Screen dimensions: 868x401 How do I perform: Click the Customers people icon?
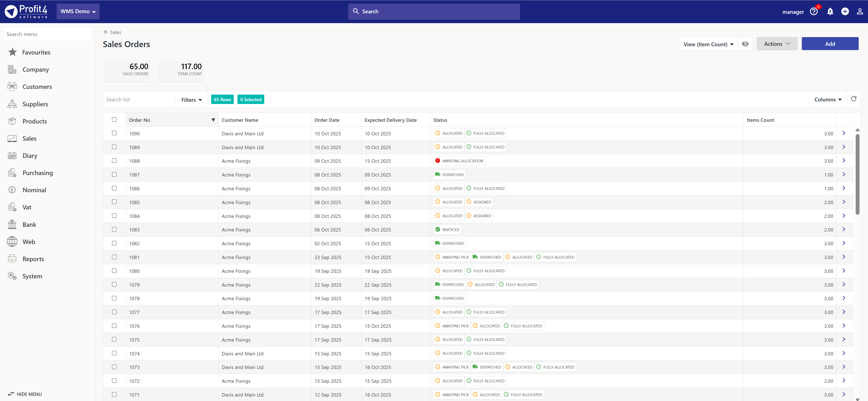pos(12,87)
